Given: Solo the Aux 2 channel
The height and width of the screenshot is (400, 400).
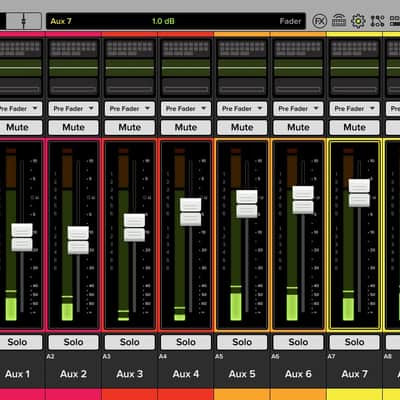Looking at the screenshot, I should tap(73, 342).
